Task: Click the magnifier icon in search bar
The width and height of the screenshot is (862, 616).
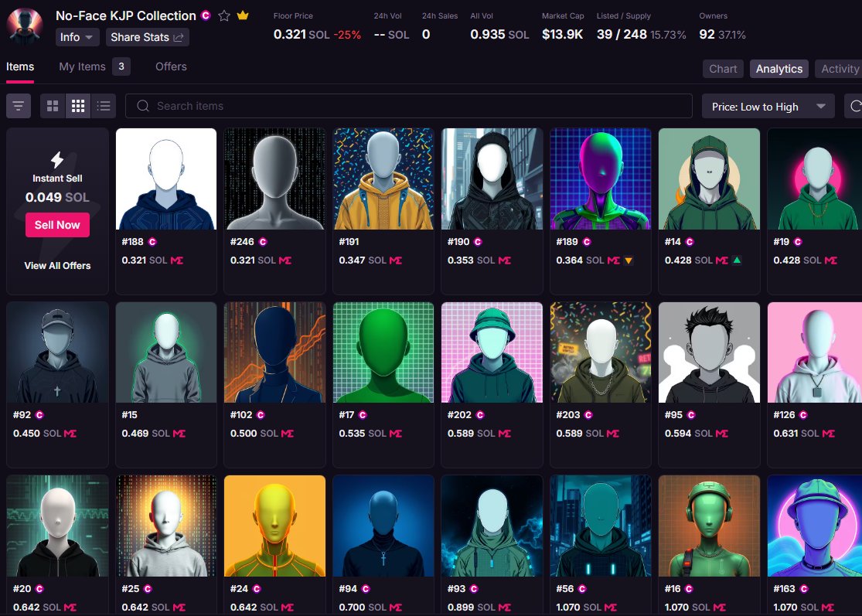Action: (143, 106)
